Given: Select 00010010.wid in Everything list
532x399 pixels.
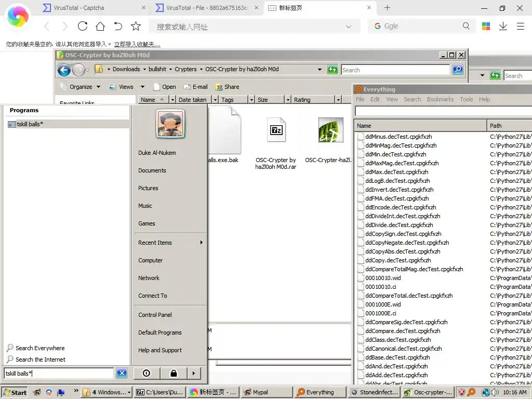Looking at the screenshot, I should (383, 278).
